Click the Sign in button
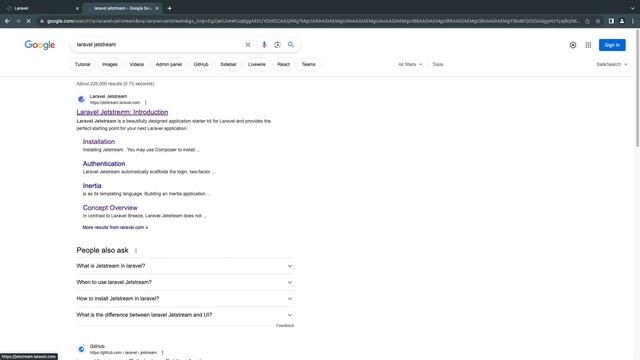 (612, 45)
